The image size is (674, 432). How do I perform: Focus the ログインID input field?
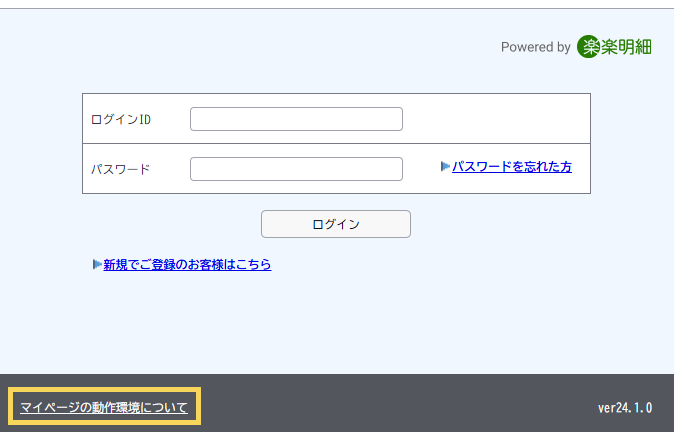296,120
